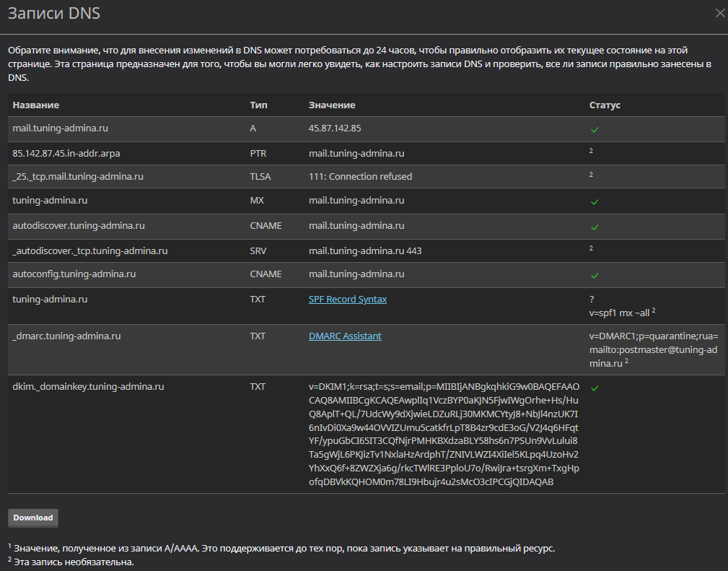Screen dimensions: 728x571
Task: Click the question mark status of SPF record
Action: pos(592,299)
